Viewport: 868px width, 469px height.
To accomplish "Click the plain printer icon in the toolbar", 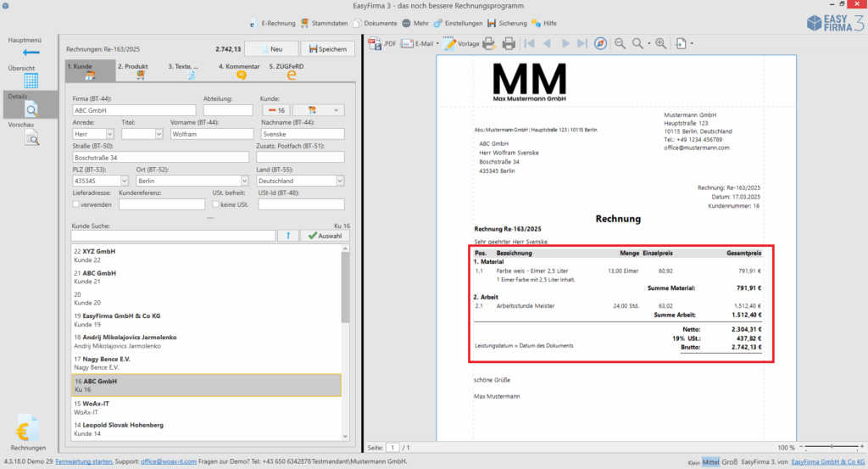I will click(509, 44).
